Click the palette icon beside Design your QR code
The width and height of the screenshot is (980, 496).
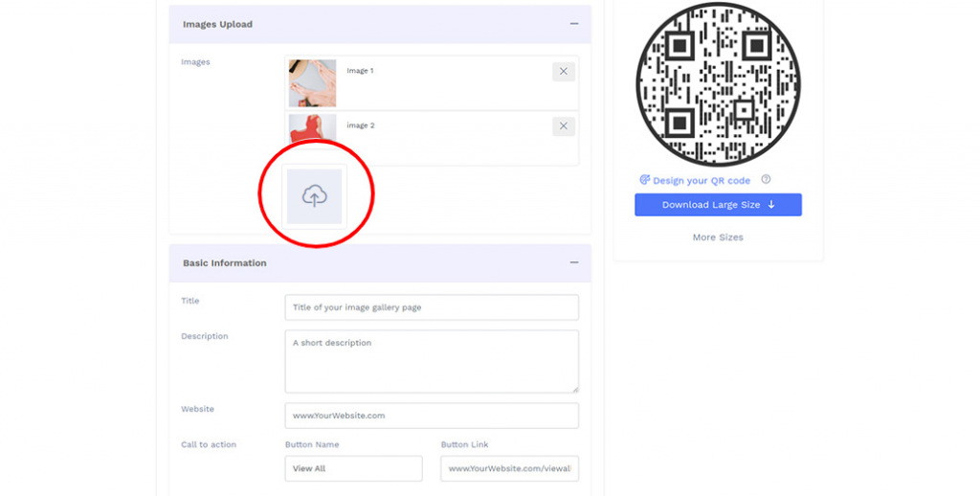pos(644,180)
